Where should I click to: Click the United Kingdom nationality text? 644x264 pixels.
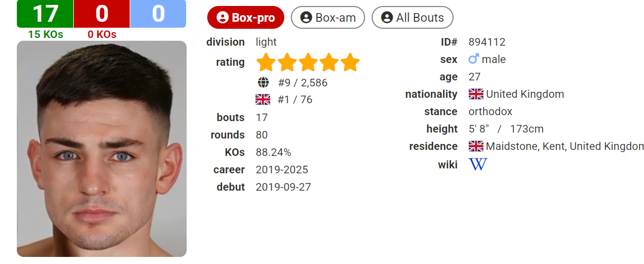click(x=525, y=94)
